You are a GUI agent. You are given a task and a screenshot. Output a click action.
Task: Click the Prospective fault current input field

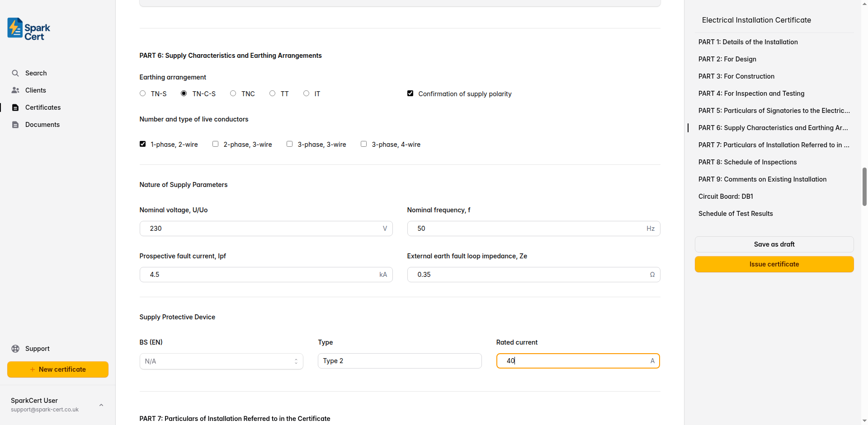(x=262, y=275)
